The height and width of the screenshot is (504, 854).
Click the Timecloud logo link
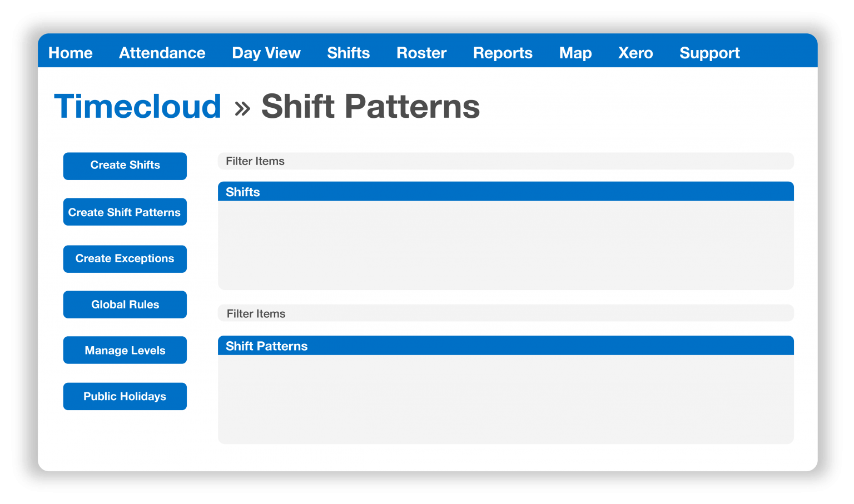138,106
